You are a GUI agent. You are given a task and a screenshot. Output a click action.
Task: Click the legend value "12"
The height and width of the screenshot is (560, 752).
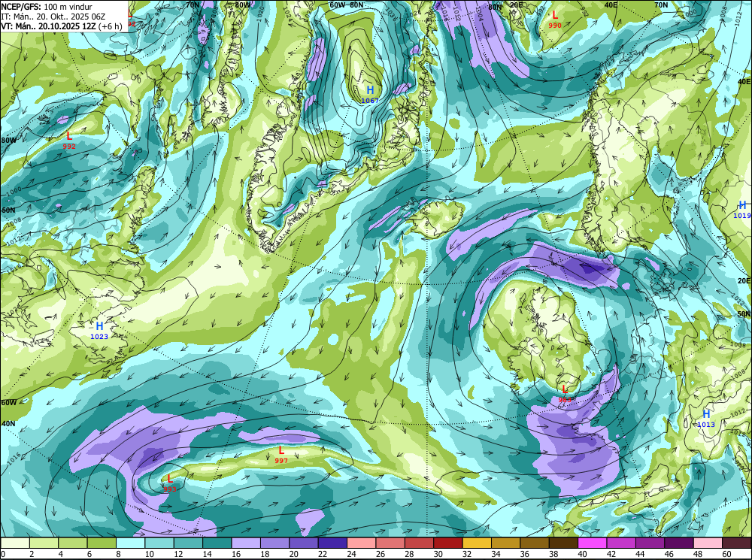pyautogui.click(x=178, y=554)
